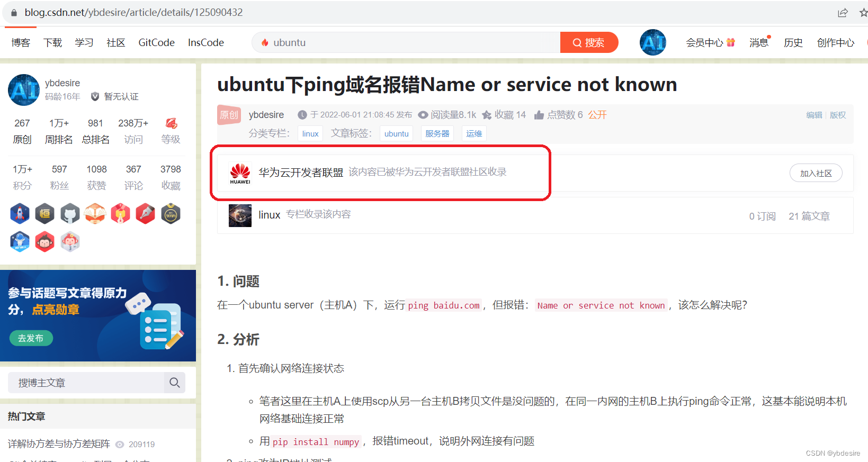Click the 加入社区 button
The image size is (868, 462).
click(816, 173)
